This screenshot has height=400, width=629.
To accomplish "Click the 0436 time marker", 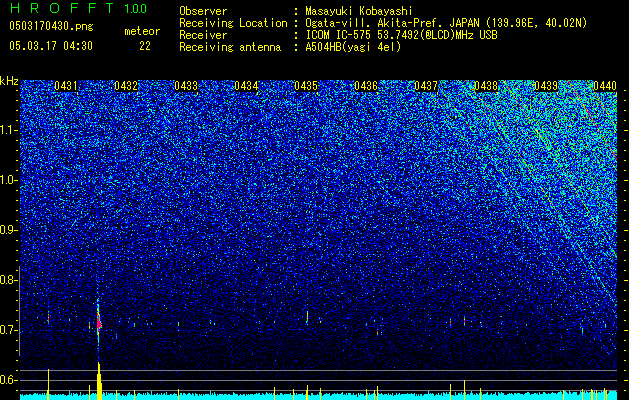I will pyautogui.click(x=366, y=86).
